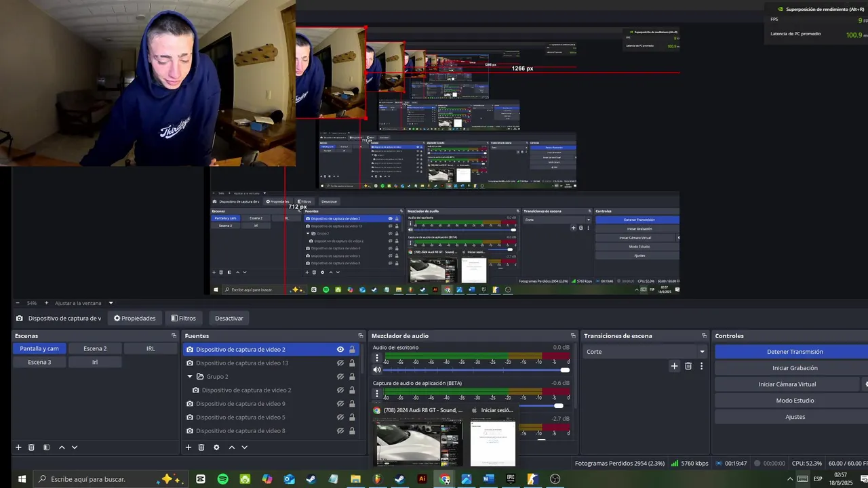868x488 pixels.
Task: Open Captura de audio de aplicación three-dot menu
Action: click(x=378, y=394)
